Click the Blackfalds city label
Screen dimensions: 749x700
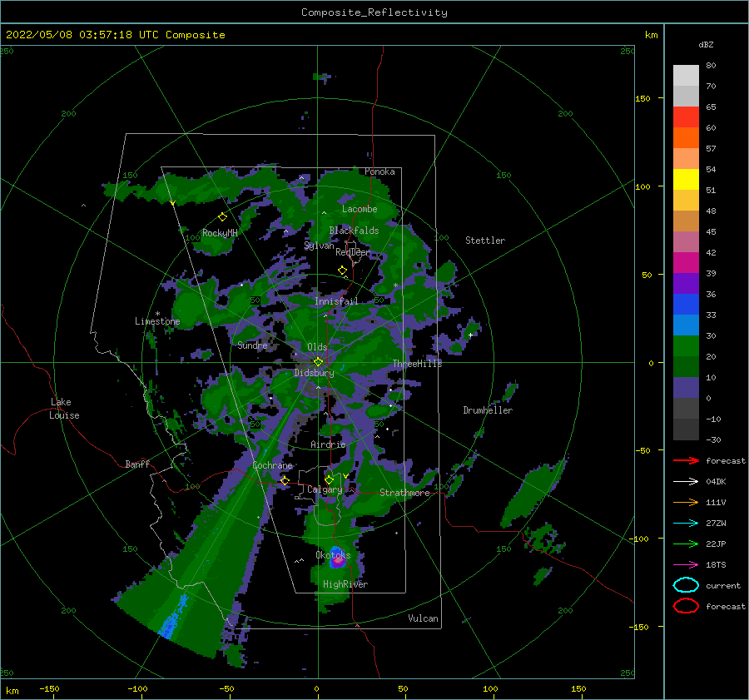(x=354, y=231)
